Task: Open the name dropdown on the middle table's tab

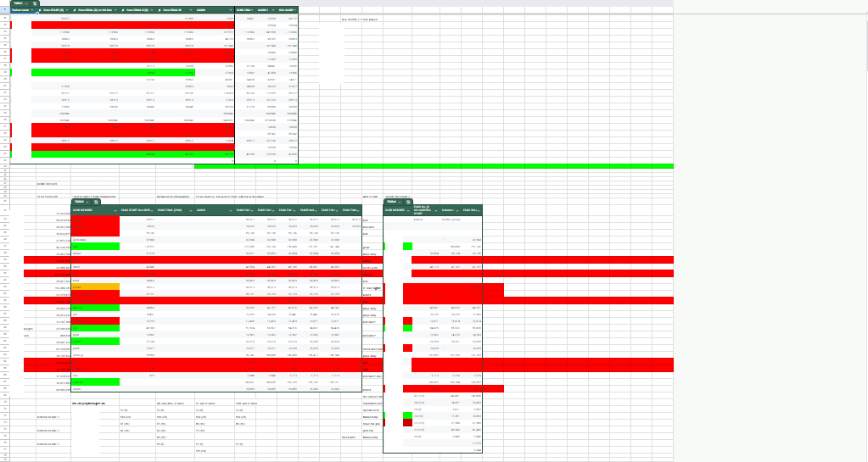Action: point(87,202)
